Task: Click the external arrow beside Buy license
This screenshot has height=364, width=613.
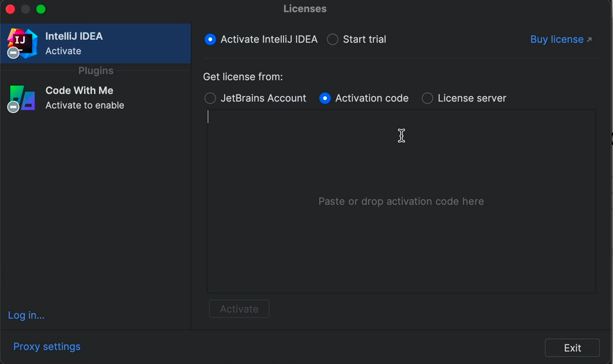Action: click(x=589, y=40)
